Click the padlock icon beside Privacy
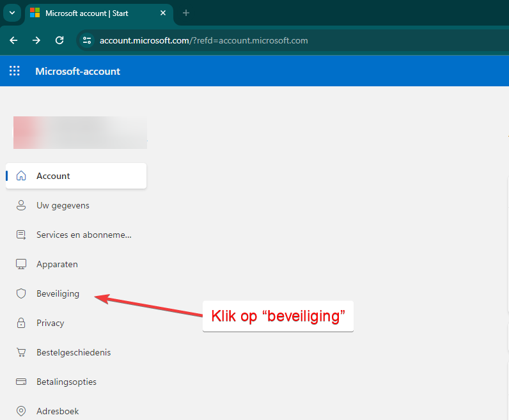 [x=21, y=323]
